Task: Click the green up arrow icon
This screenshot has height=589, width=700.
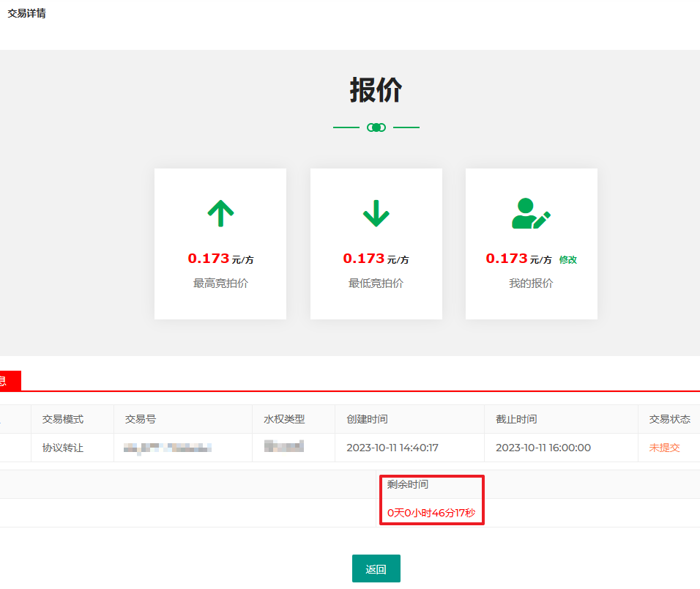Action: [220, 213]
